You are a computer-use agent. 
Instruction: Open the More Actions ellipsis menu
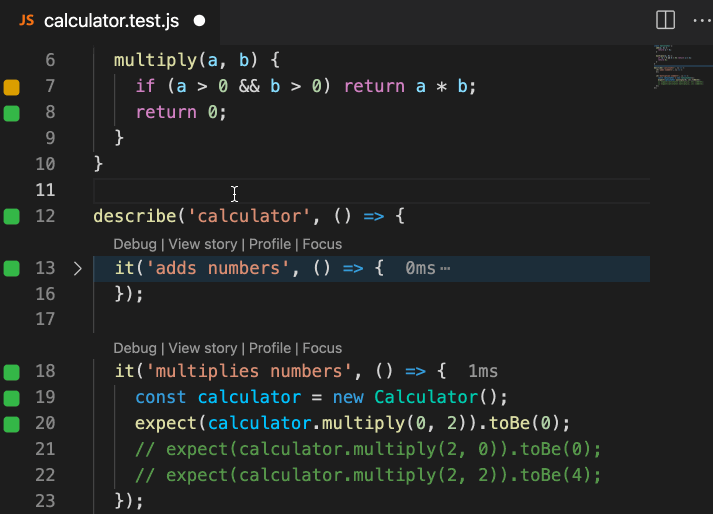point(699,20)
